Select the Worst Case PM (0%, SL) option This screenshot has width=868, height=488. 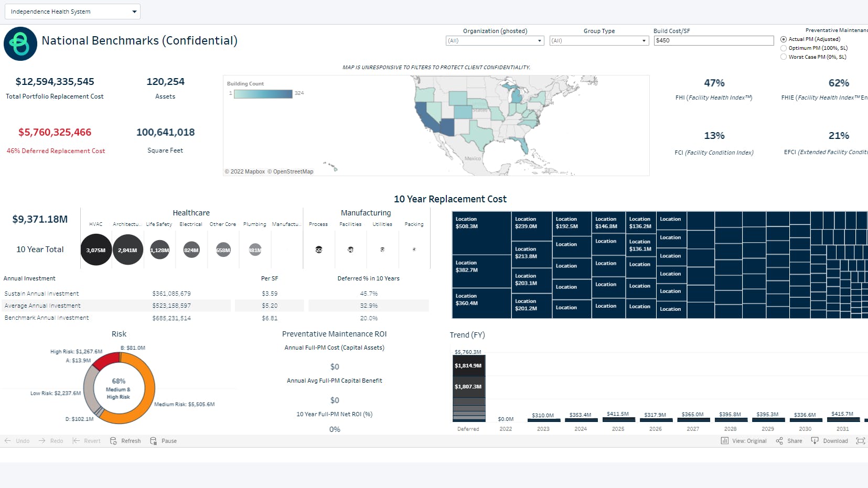click(x=784, y=57)
